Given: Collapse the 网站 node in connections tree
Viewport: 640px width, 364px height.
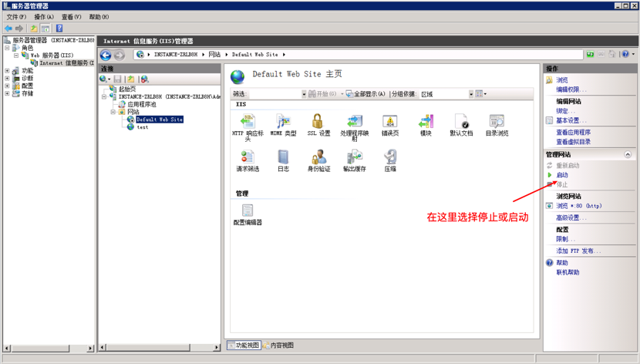Looking at the screenshot, I should (113, 112).
